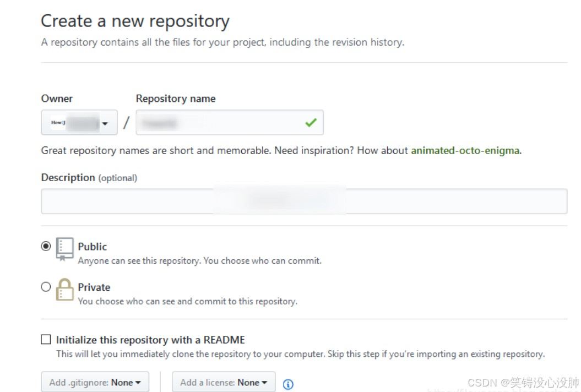Viewport: 581px width, 392px height.
Task: Click the Create a new repository heading
Action: pyautogui.click(x=135, y=21)
